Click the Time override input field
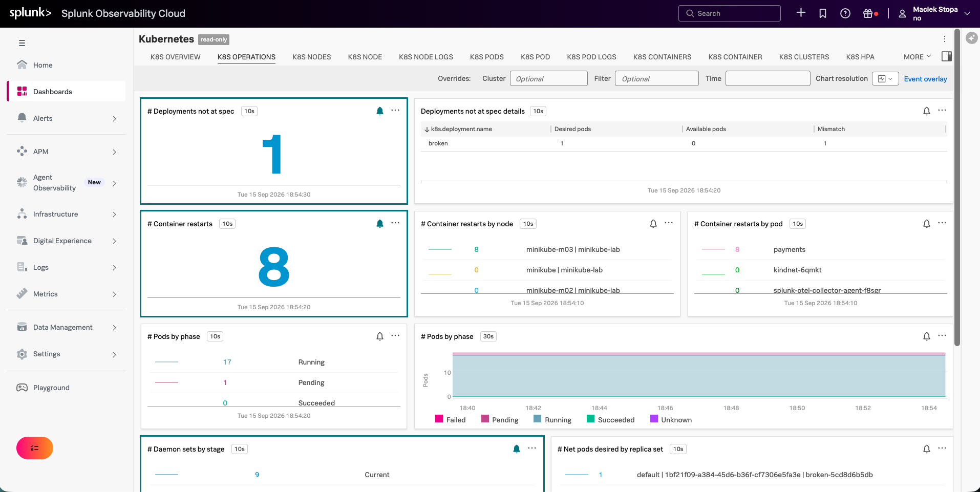This screenshot has height=492, width=980. tap(768, 78)
